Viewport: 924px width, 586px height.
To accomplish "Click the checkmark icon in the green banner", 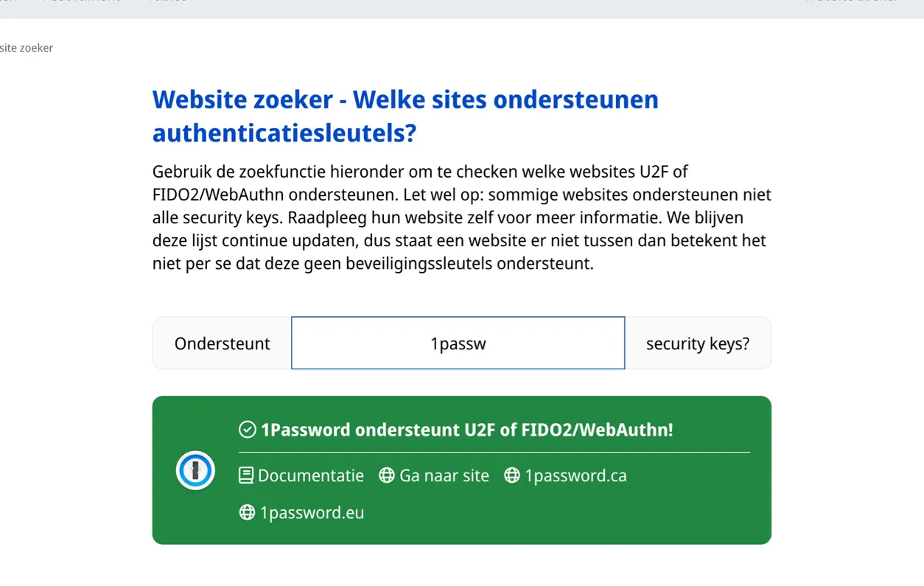I will point(247,428).
